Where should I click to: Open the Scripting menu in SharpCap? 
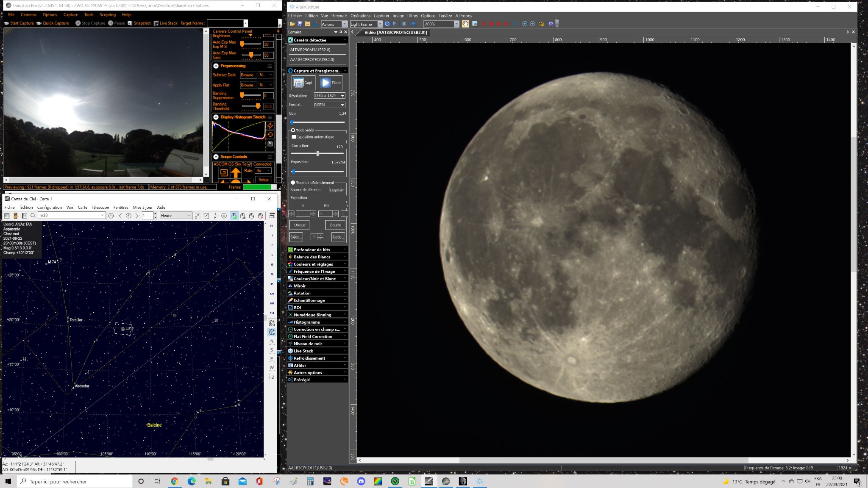coord(108,15)
